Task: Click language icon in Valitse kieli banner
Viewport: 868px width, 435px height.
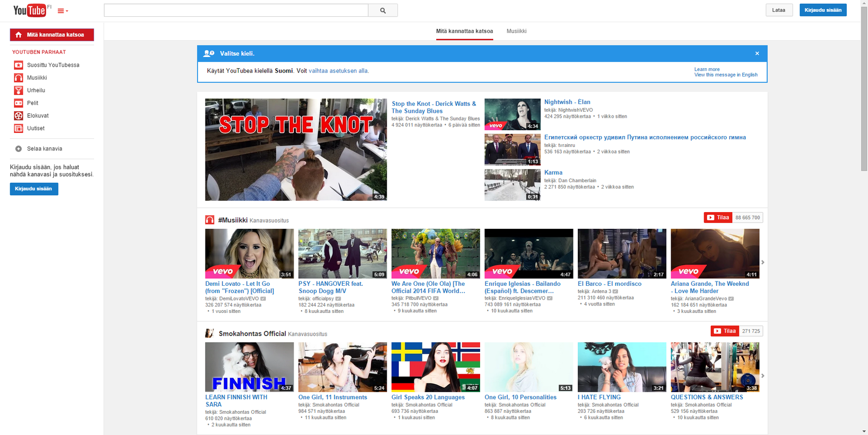Action: click(x=209, y=53)
